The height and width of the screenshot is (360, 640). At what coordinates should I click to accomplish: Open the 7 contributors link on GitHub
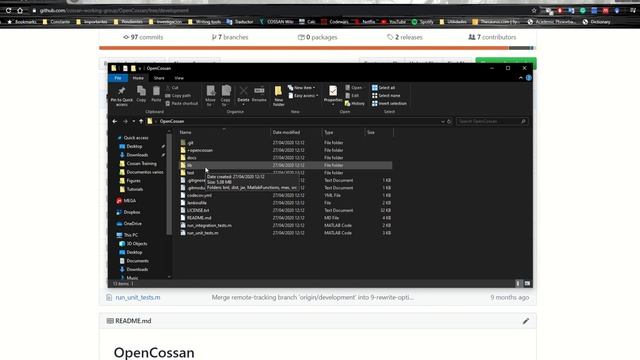click(492, 37)
